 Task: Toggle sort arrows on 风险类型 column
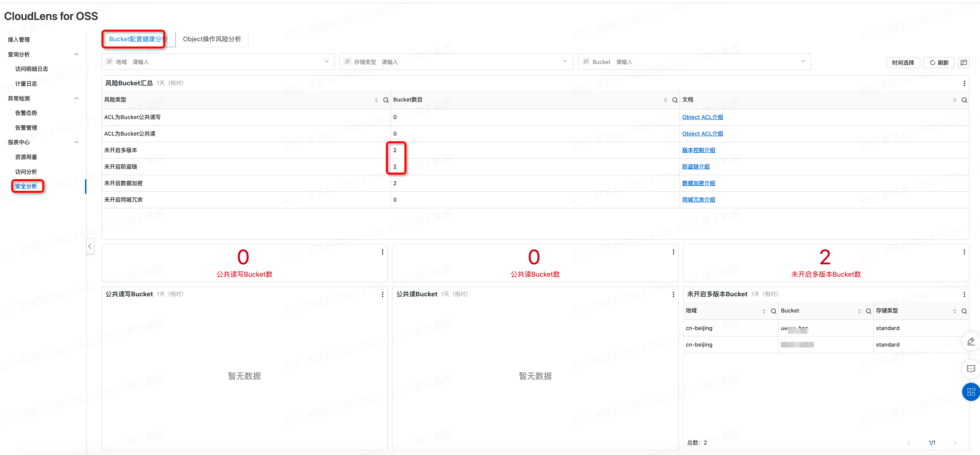pyautogui.click(x=376, y=100)
